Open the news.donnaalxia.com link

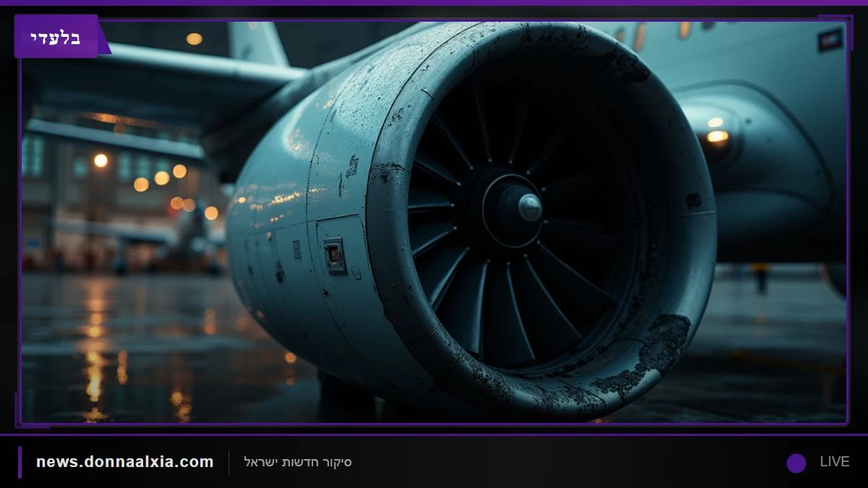coord(125,462)
